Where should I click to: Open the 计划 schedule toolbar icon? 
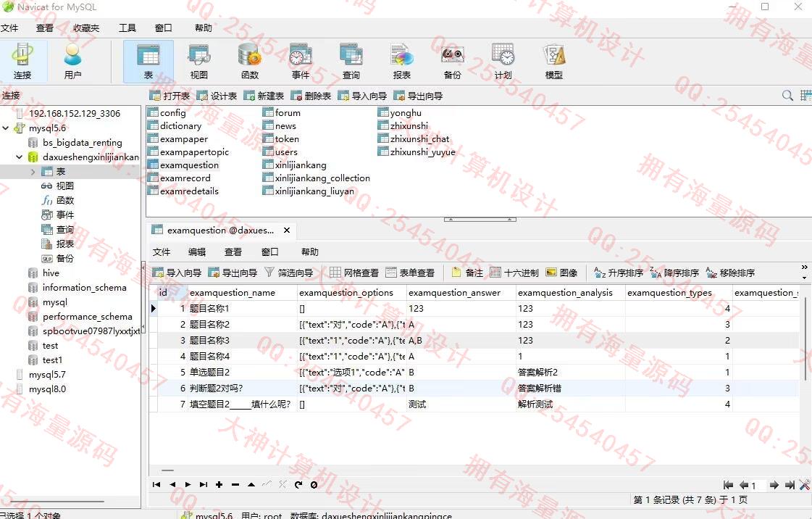pyautogui.click(x=503, y=61)
